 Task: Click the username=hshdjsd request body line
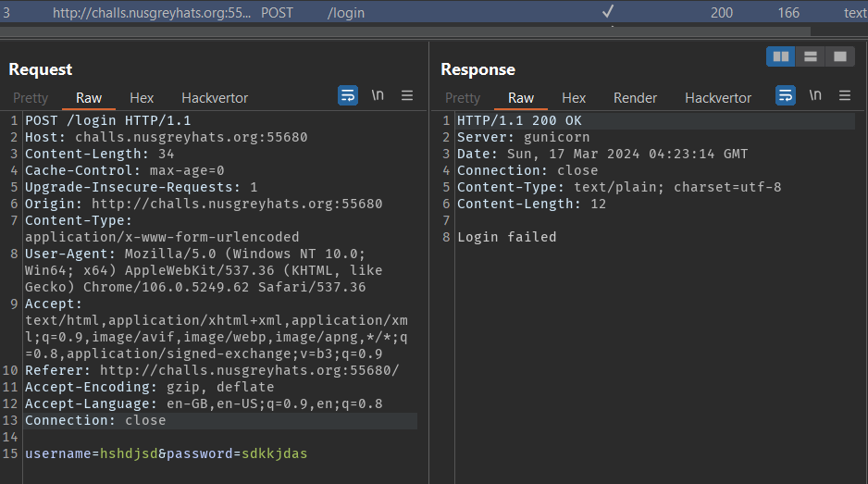pos(166,453)
